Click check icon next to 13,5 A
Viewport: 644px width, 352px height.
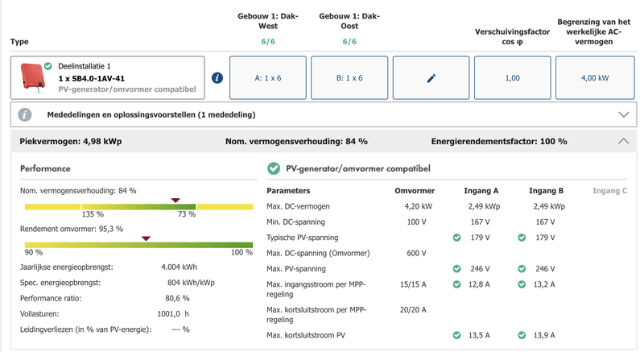click(456, 335)
